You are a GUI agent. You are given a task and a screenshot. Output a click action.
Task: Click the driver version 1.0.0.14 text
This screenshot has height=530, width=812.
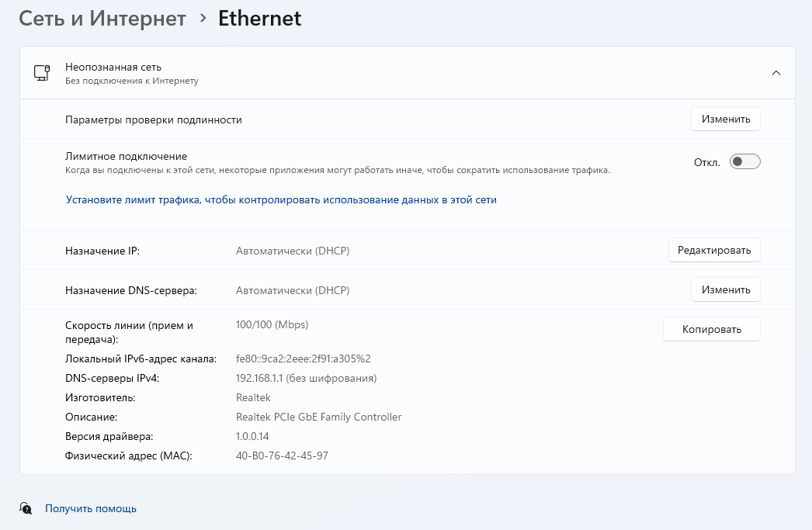[252, 436]
